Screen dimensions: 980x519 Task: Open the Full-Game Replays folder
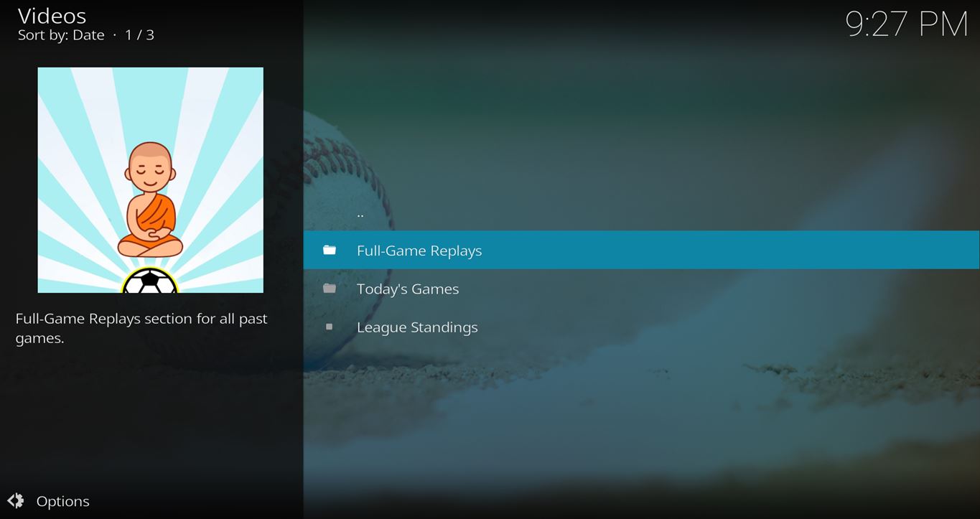641,250
